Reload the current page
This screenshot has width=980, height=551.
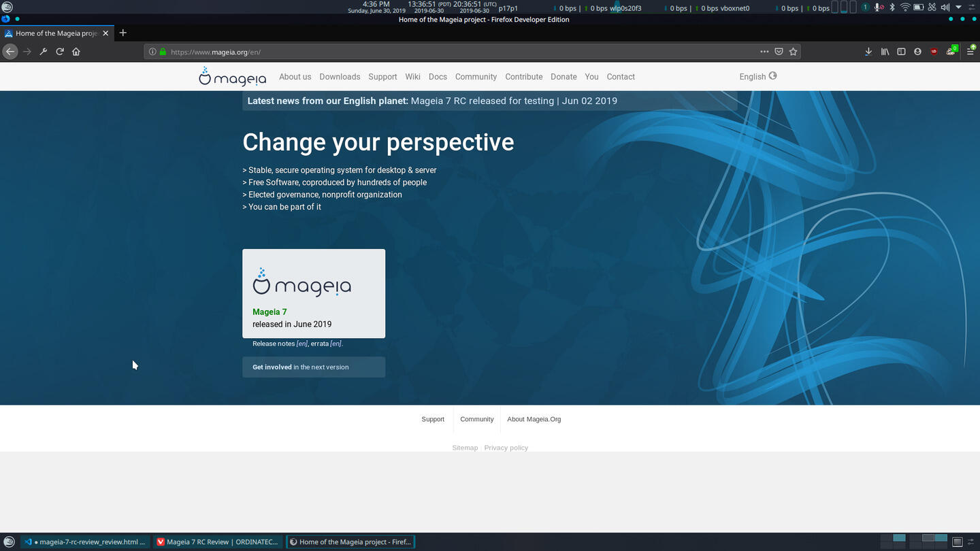pyautogui.click(x=60, y=52)
